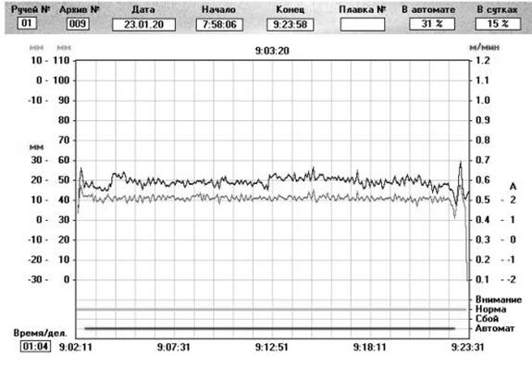Click the Ручей № field showing 01

point(27,23)
